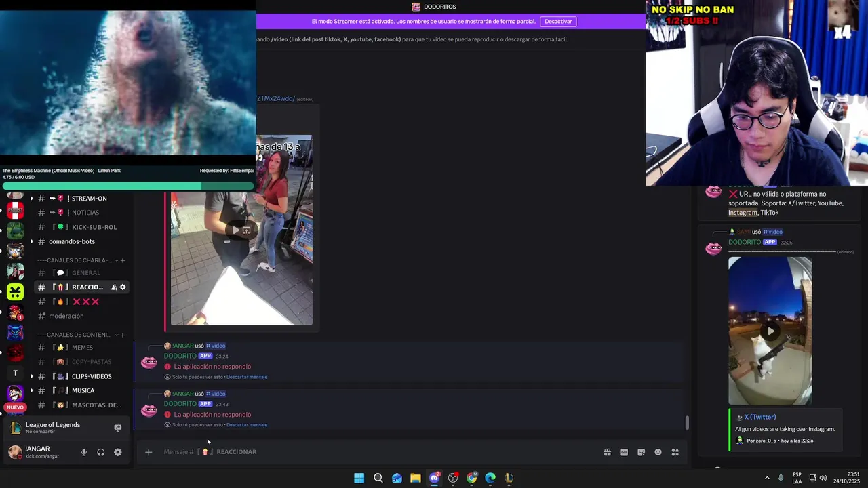Open File Explorer from taskbar
The width and height of the screenshot is (868, 488).
[416, 478]
